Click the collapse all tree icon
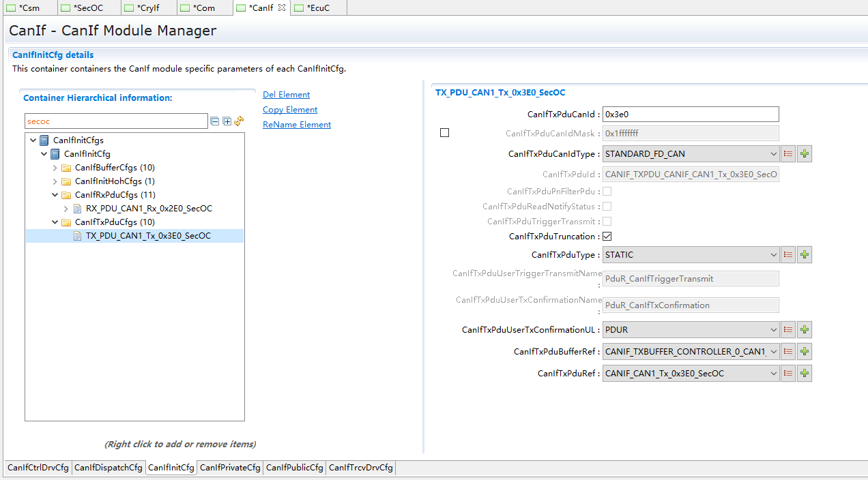868x480 pixels. [x=215, y=121]
